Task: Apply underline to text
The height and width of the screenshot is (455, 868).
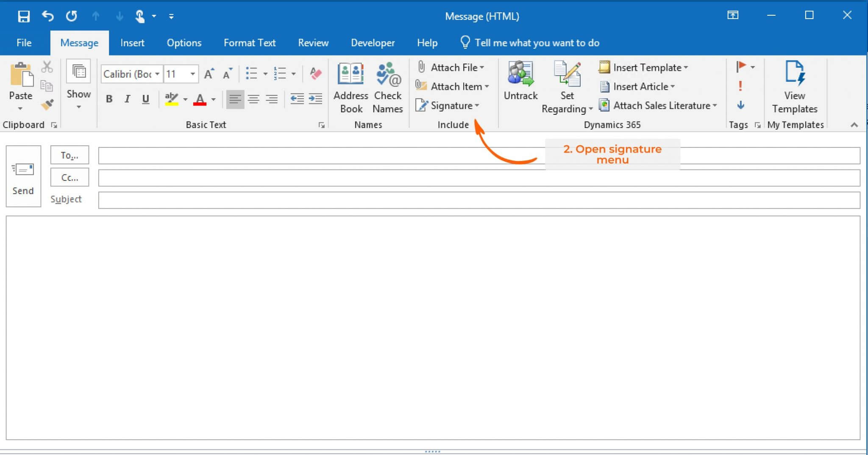Action: [x=145, y=99]
